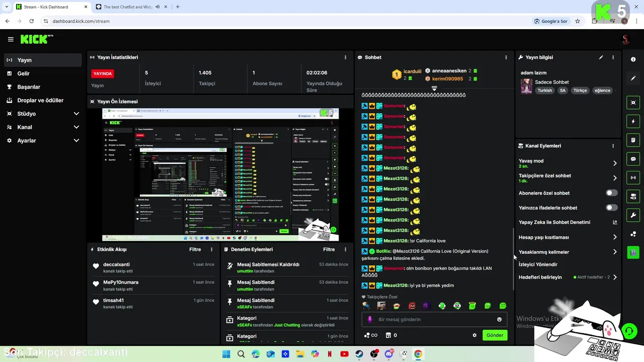Toggle the channel actions widget icon in right sidebar
Viewport: 644px width, 362px height.
point(633,196)
